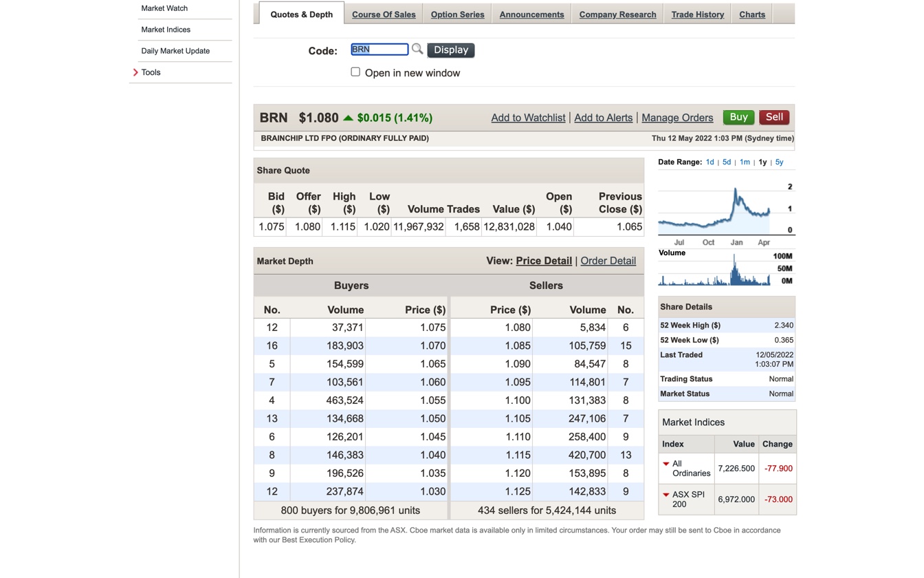Click the red Sell button
The height and width of the screenshot is (578, 924).
[x=774, y=117]
